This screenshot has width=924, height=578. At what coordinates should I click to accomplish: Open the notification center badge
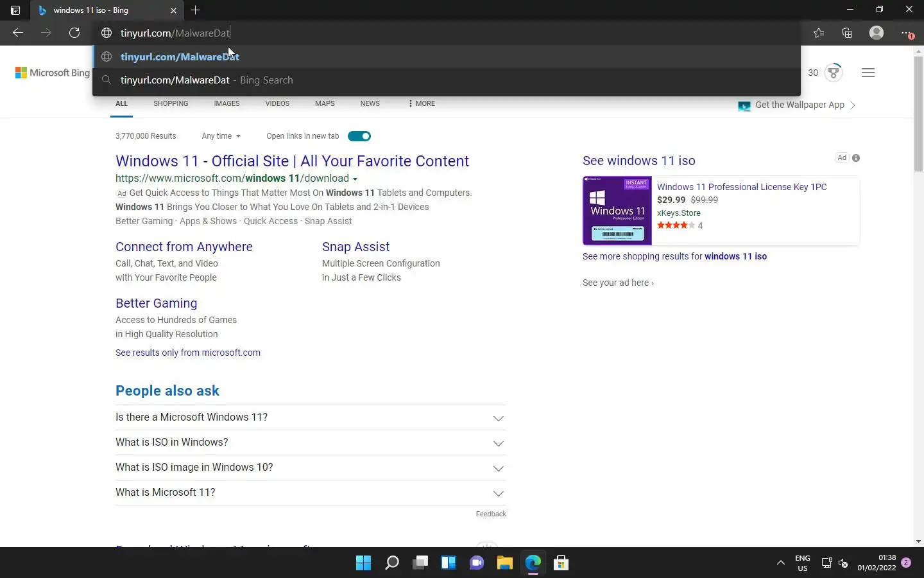click(x=906, y=563)
